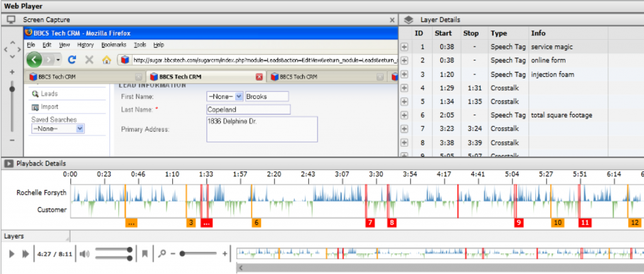This screenshot has height=274, width=644.
Task: Expand layer row 4 Crosstalk at 1:29
Action: click(x=404, y=88)
